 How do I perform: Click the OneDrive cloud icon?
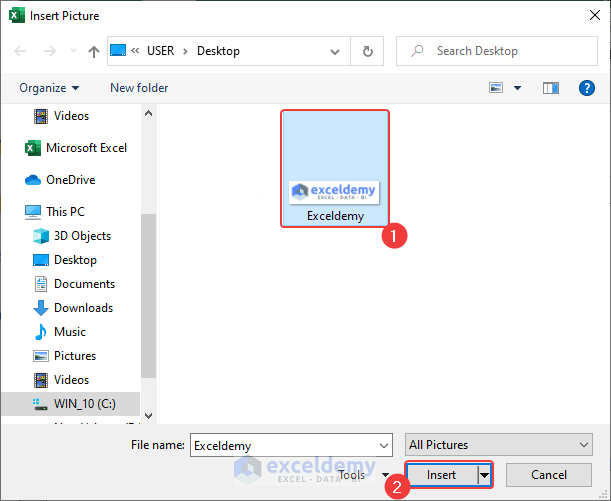click(33, 180)
